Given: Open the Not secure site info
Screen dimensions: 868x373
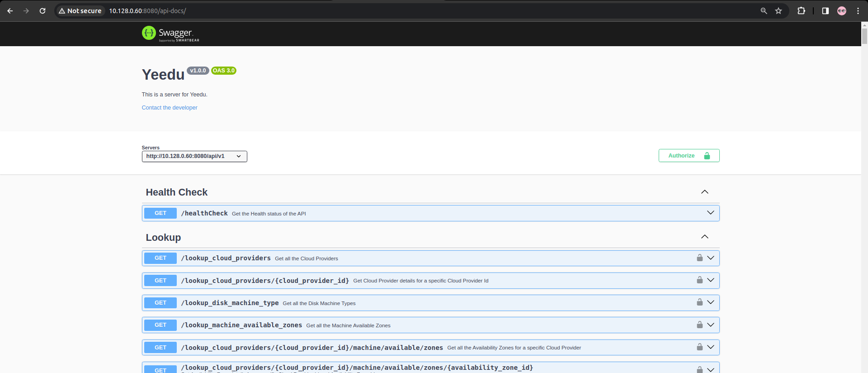Looking at the screenshot, I should [x=80, y=11].
